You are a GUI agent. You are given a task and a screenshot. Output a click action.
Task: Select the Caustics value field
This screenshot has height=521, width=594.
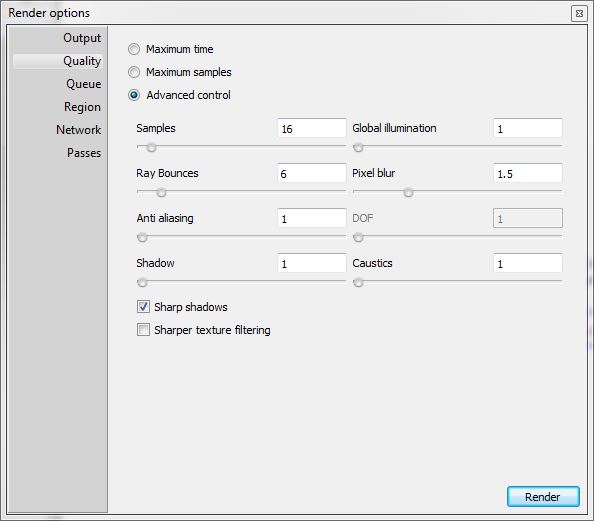pyautogui.click(x=528, y=263)
